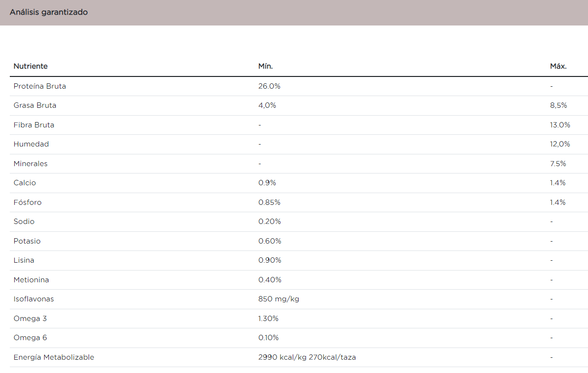
Task: Click the Lisina nutrient label
Action: [x=24, y=260]
